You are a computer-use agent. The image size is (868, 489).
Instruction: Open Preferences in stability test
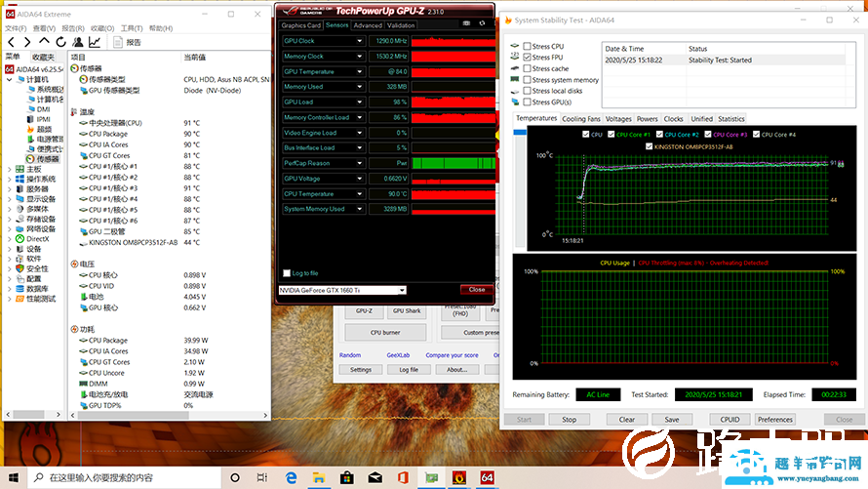(775, 420)
